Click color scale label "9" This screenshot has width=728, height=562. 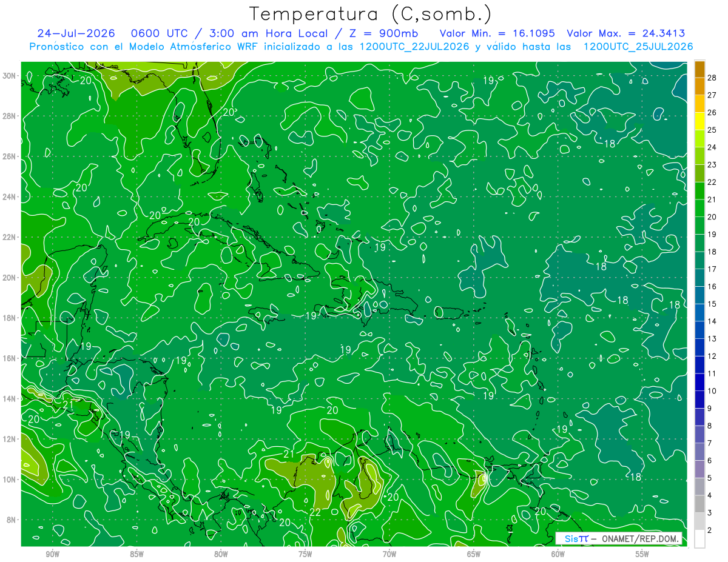click(x=710, y=408)
